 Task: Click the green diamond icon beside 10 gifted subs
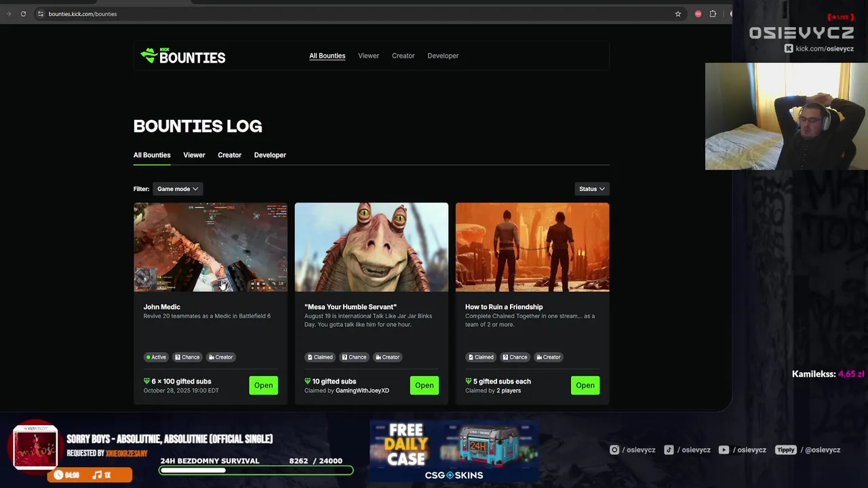[x=307, y=381]
